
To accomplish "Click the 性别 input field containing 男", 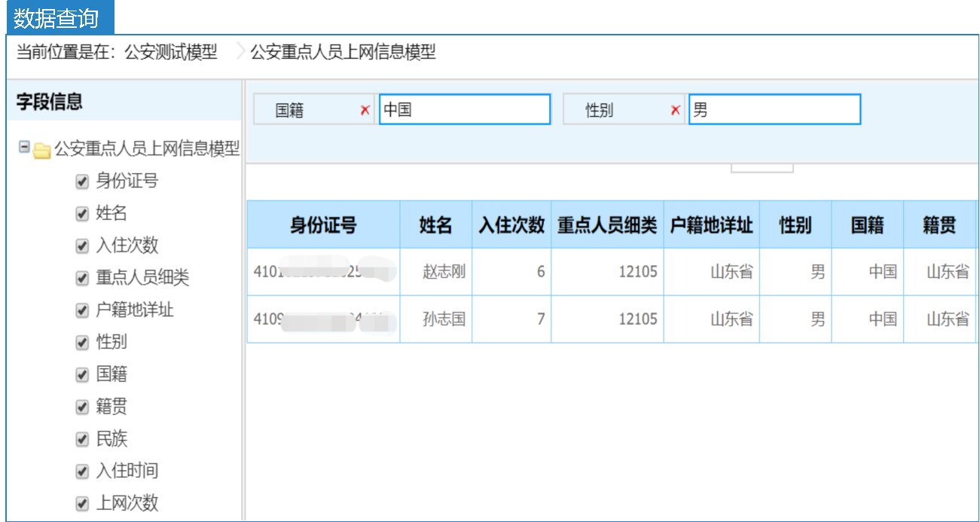I will (774, 109).
